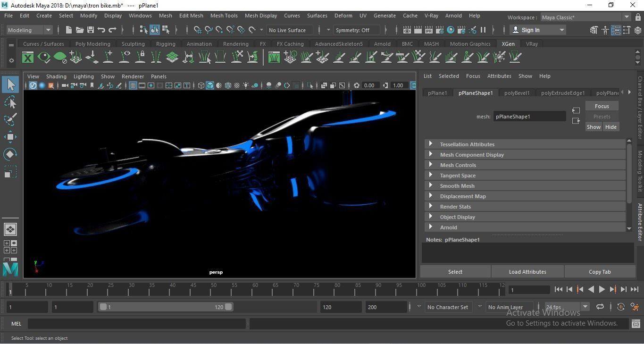The width and height of the screenshot is (644, 344).
Task: Click the MEL command input field
Action: pyautogui.click(x=137, y=324)
